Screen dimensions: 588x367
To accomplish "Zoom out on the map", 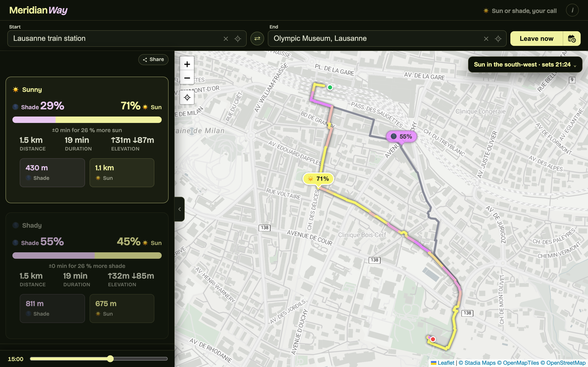I will point(187,78).
